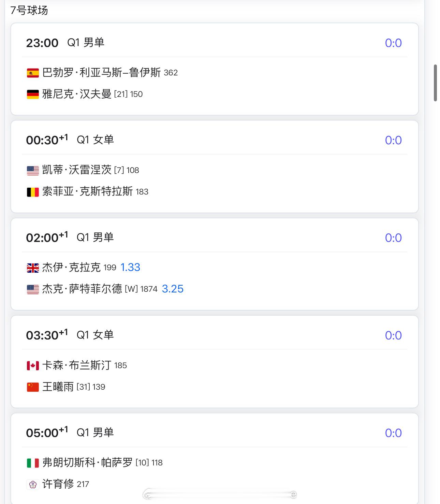Open player 凯蒂·沃雷涅茨 profile

77,170
